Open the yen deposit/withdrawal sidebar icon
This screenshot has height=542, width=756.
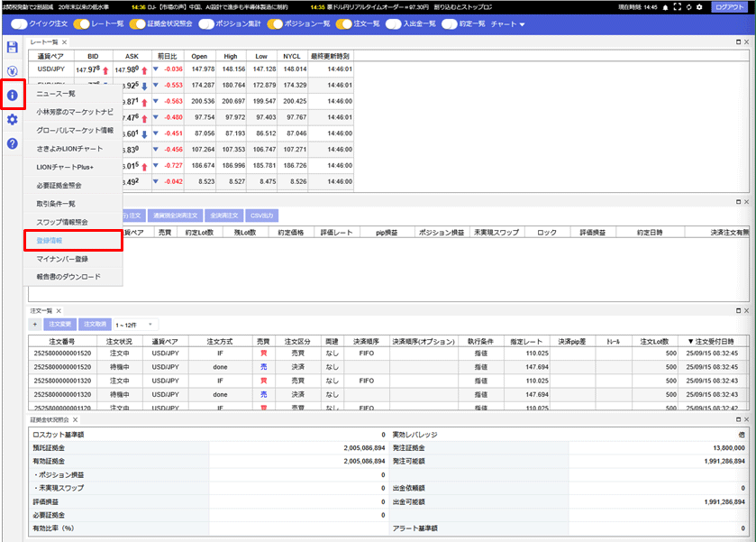tap(12, 71)
